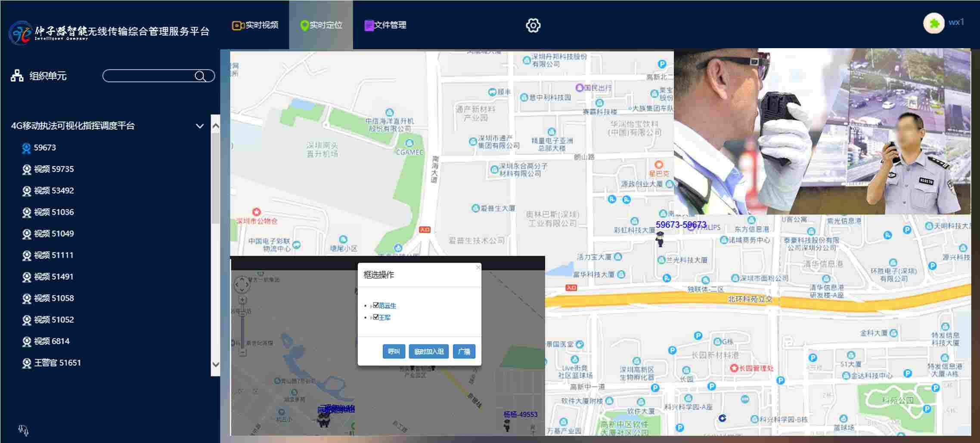980x443 pixels.
Task: Click the officer marker labeled 59673-59673
Action: coord(659,239)
